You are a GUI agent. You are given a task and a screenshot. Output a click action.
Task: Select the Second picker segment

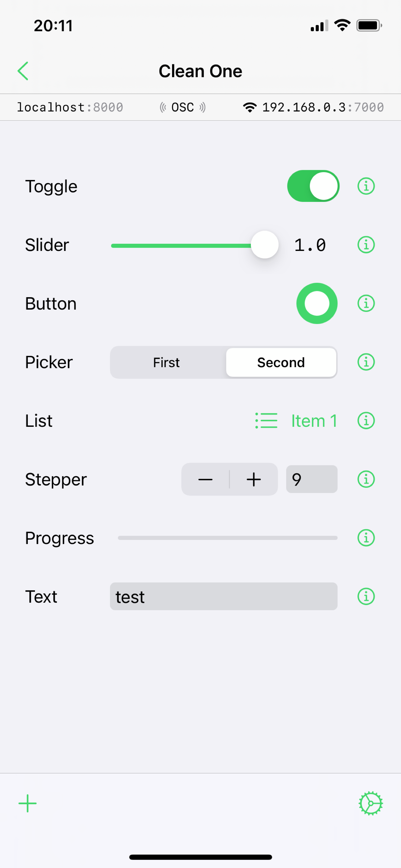point(281,362)
